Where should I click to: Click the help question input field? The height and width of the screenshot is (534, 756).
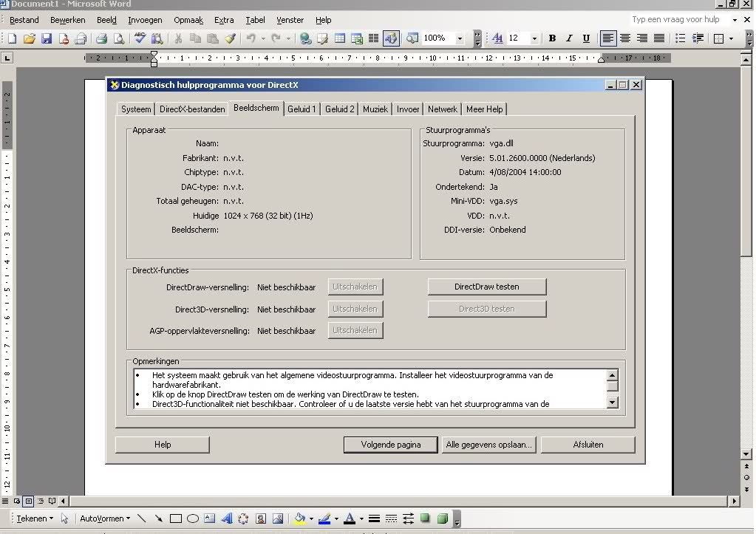tap(675, 19)
